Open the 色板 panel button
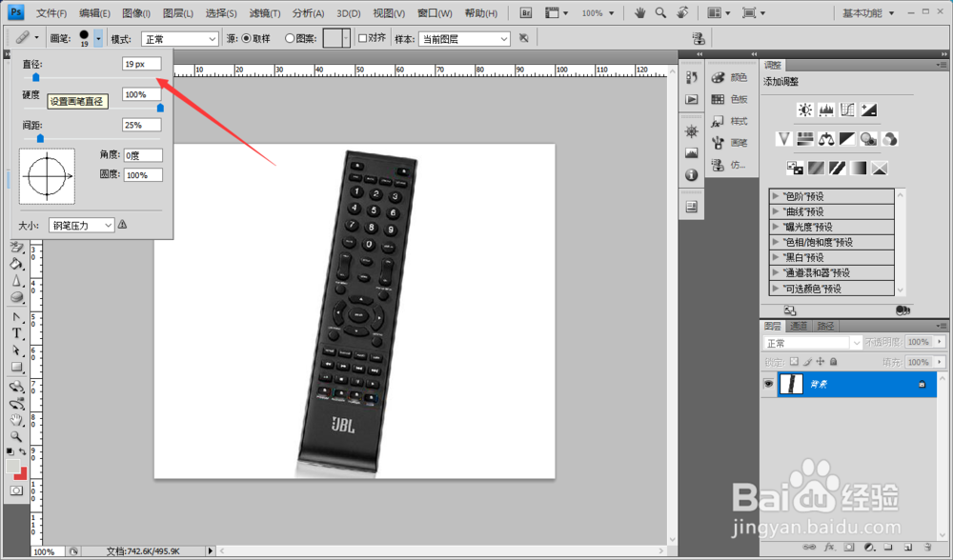 point(729,99)
